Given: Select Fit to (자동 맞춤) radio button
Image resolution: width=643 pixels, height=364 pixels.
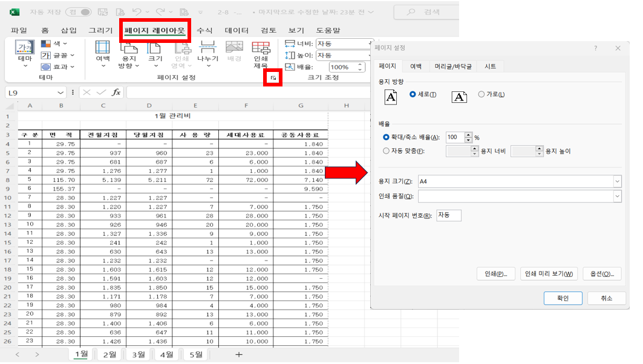Looking at the screenshot, I should click(x=386, y=151).
